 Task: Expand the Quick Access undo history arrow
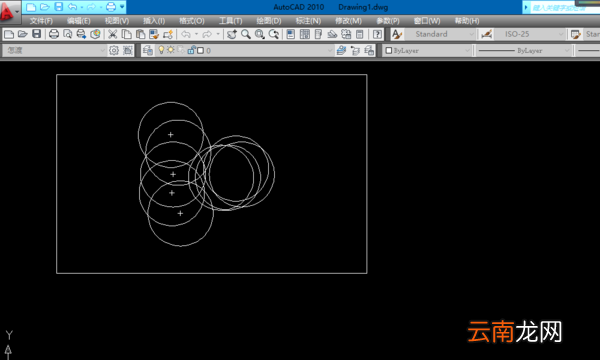[x=82, y=7]
